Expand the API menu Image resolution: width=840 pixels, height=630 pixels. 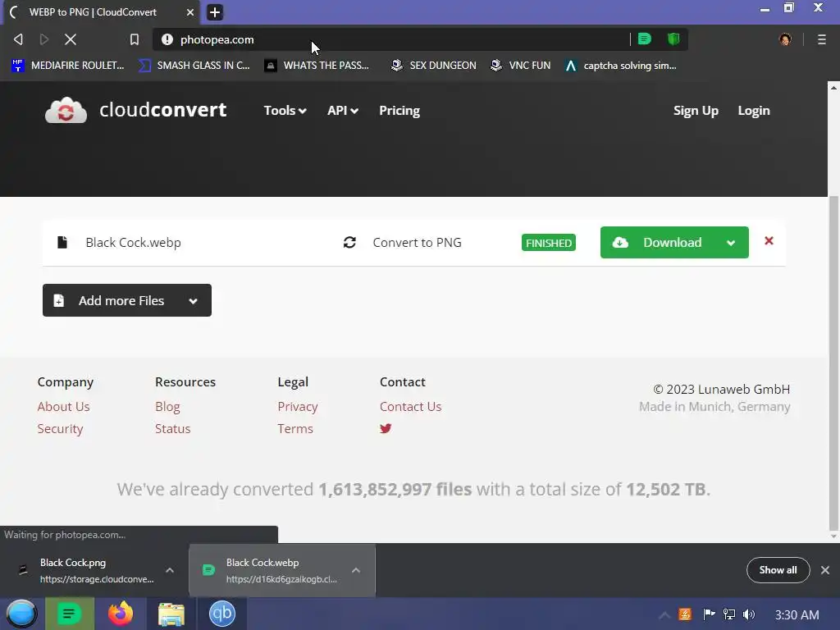(x=343, y=111)
